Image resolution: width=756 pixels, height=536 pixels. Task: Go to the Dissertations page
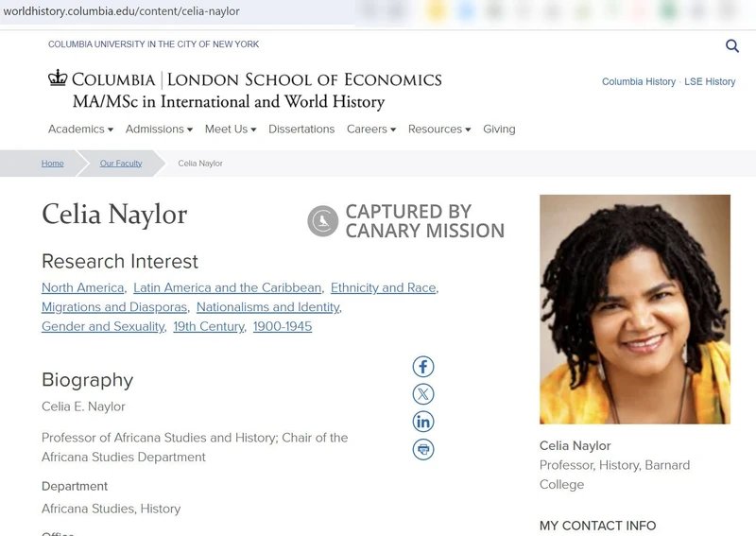coord(301,130)
